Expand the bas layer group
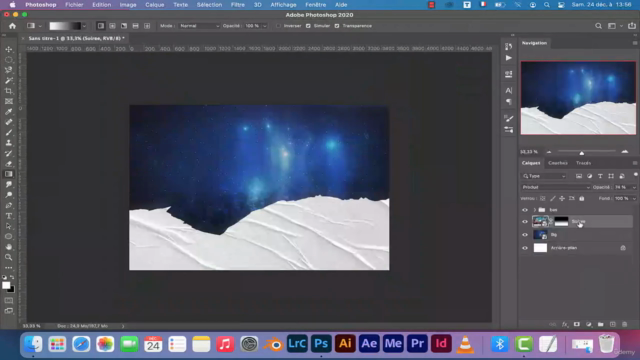Image resolution: width=640 pixels, height=360 pixels. pyautogui.click(x=535, y=210)
